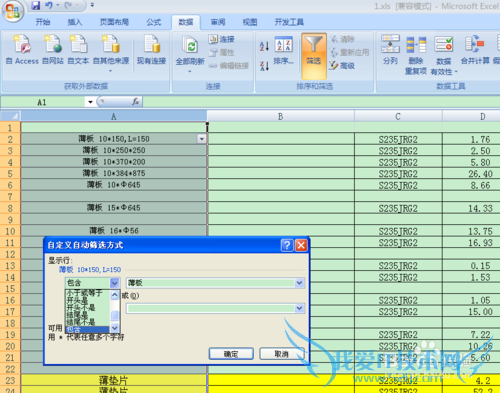This screenshot has height=393, width=500.
Task: Select cell D5 value 26.40
Action: click(471, 174)
